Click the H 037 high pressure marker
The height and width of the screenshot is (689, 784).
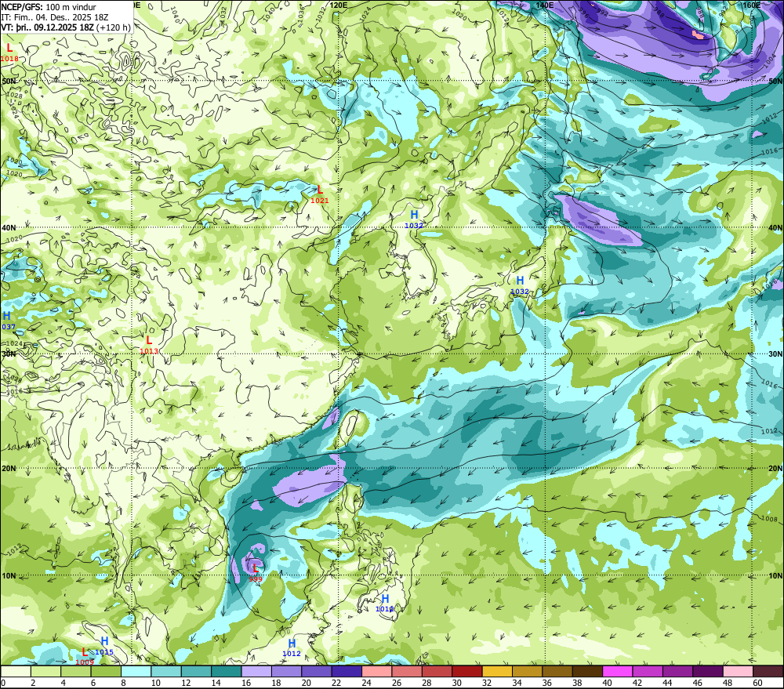coord(8,321)
